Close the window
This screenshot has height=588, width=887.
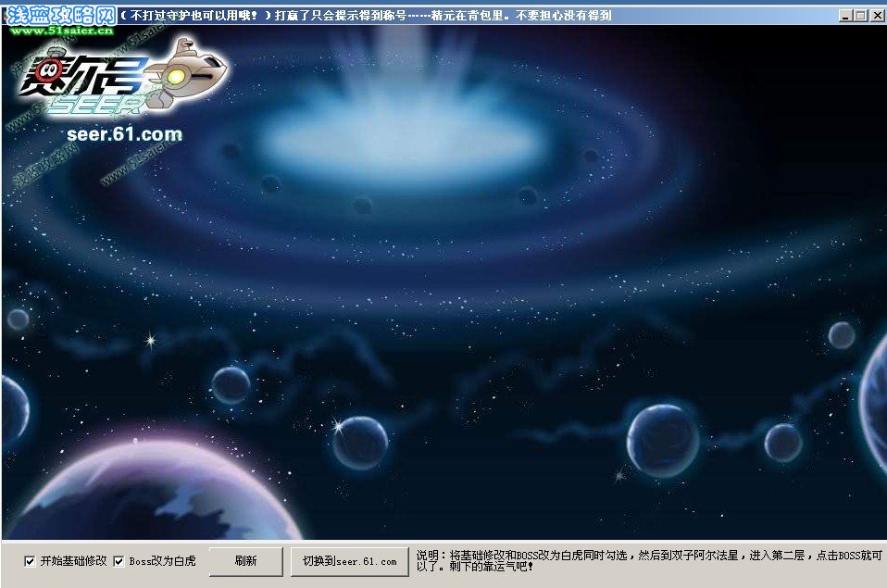[876, 16]
